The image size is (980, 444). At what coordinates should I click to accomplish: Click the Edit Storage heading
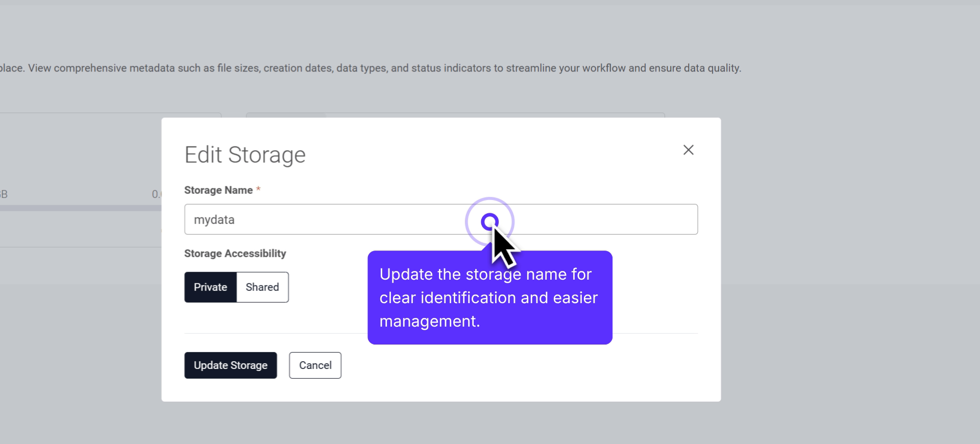tap(244, 155)
